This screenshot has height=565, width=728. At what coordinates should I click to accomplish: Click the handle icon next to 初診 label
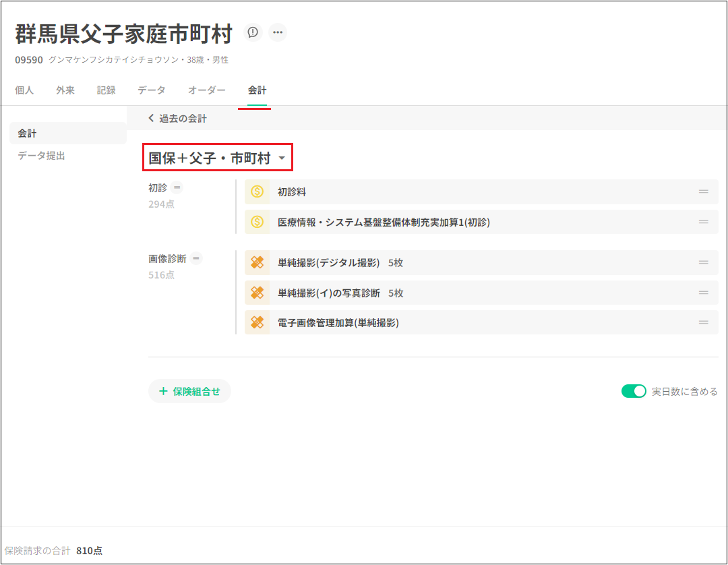point(177,187)
